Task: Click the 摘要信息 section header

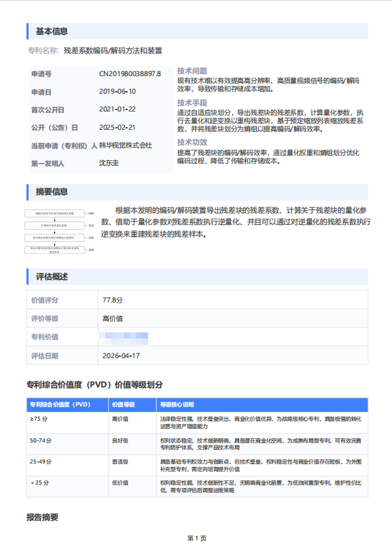Action: (x=198, y=192)
